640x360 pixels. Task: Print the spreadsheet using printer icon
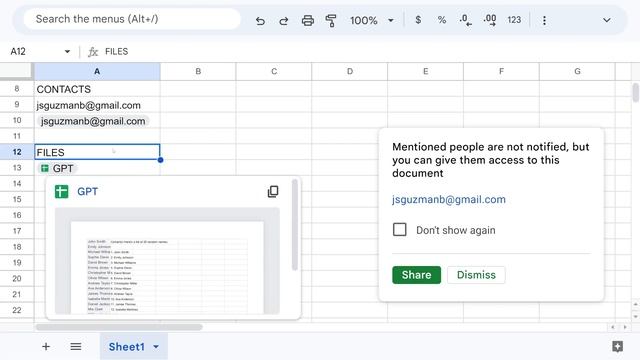[x=308, y=20]
